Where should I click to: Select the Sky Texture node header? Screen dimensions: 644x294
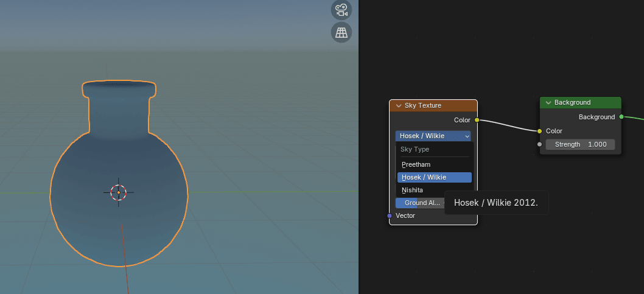[x=438, y=106]
